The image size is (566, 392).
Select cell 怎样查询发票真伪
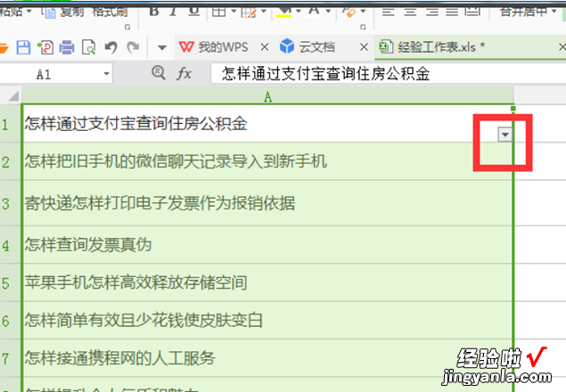click(x=267, y=245)
